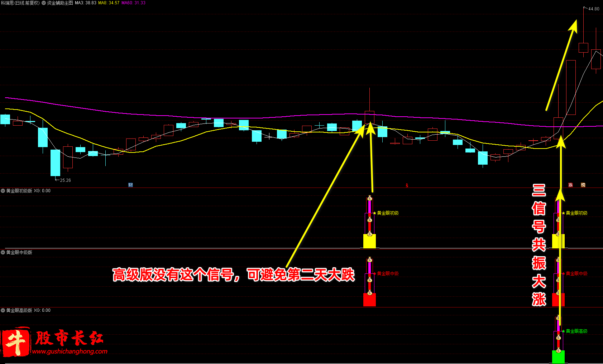Click the lowest money bag on earlier 黄金眼中级 signal
This screenshot has width=603, height=364.
point(369,293)
